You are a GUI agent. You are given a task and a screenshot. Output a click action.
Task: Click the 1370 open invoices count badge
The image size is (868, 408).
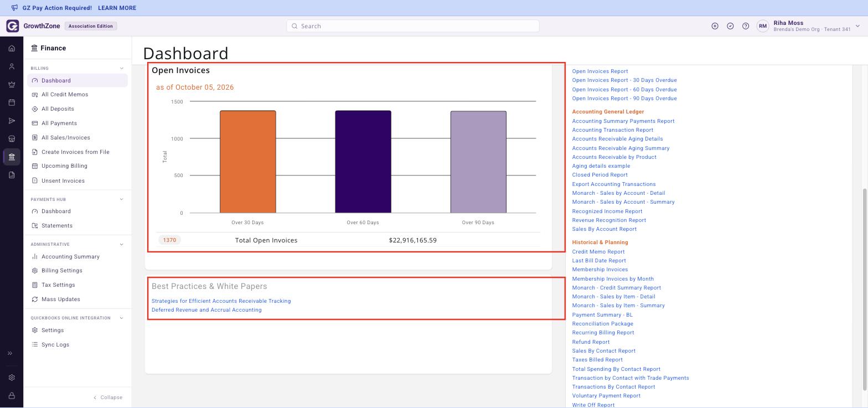click(x=169, y=240)
